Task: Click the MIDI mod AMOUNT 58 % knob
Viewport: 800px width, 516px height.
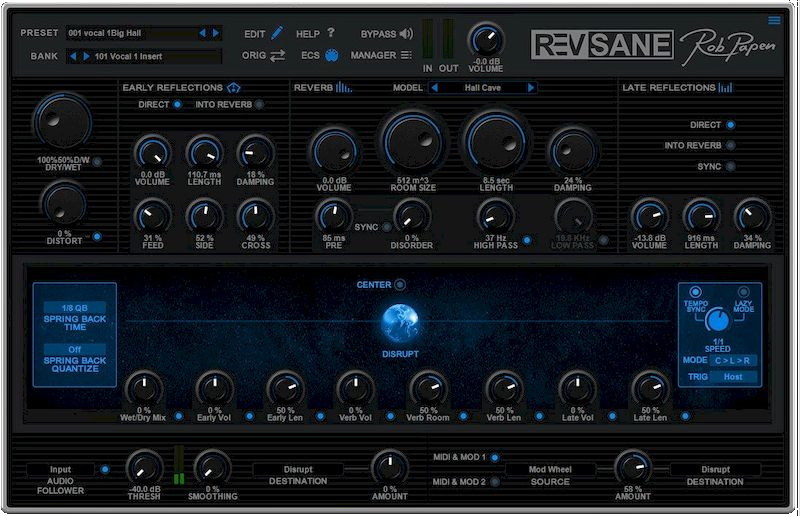Action: pyautogui.click(x=633, y=468)
